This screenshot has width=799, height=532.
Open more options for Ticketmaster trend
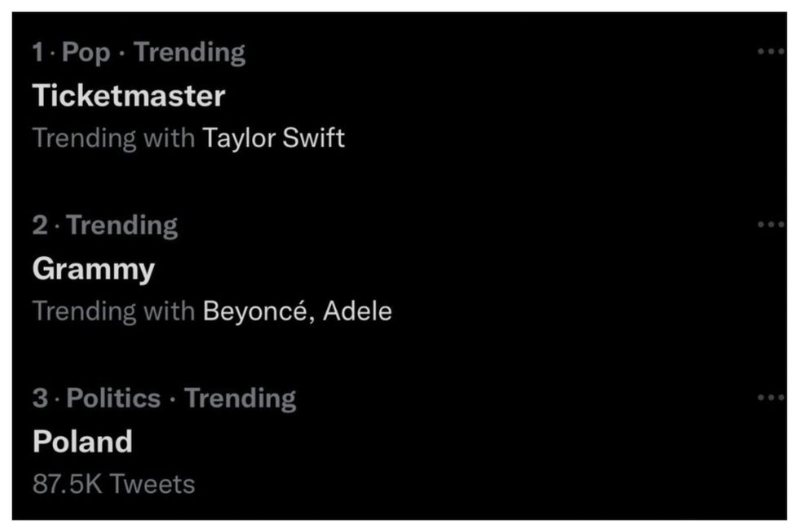click(x=770, y=52)
